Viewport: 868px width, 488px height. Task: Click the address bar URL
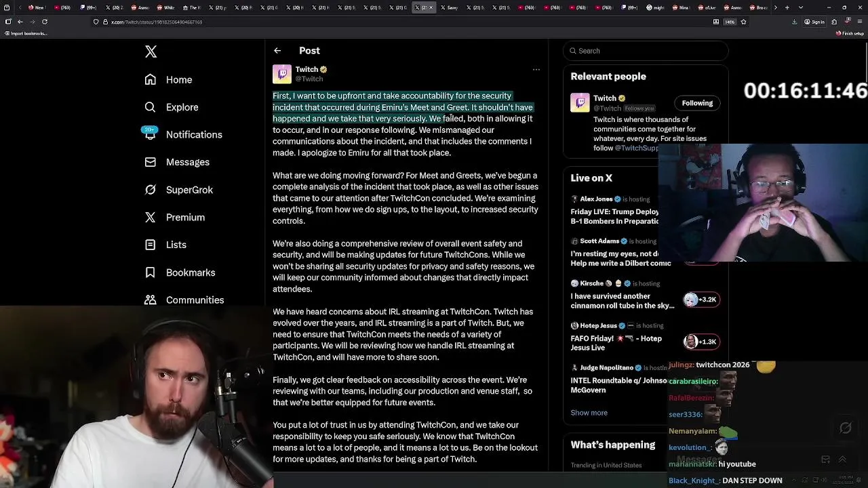[157, 22]
